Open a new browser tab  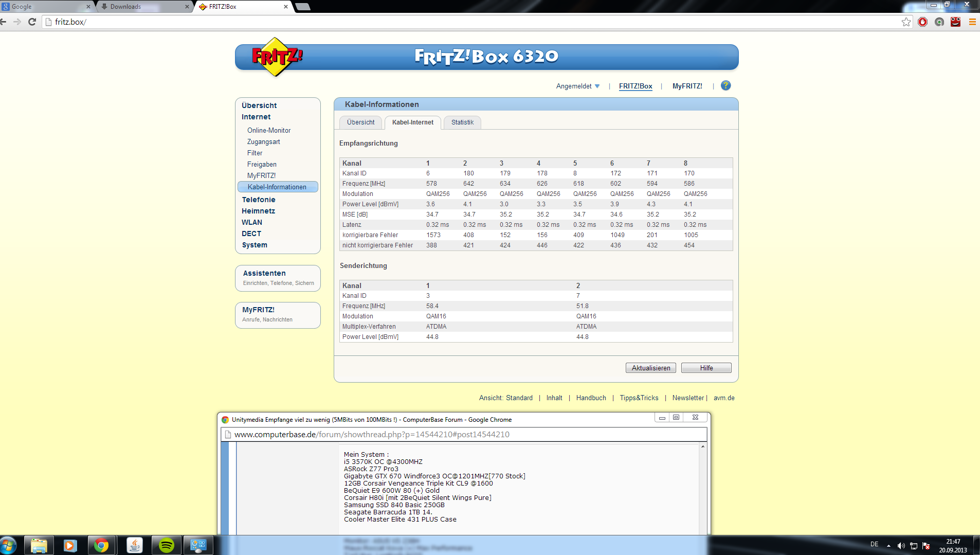pyautogui.click(x=303, y=7)
